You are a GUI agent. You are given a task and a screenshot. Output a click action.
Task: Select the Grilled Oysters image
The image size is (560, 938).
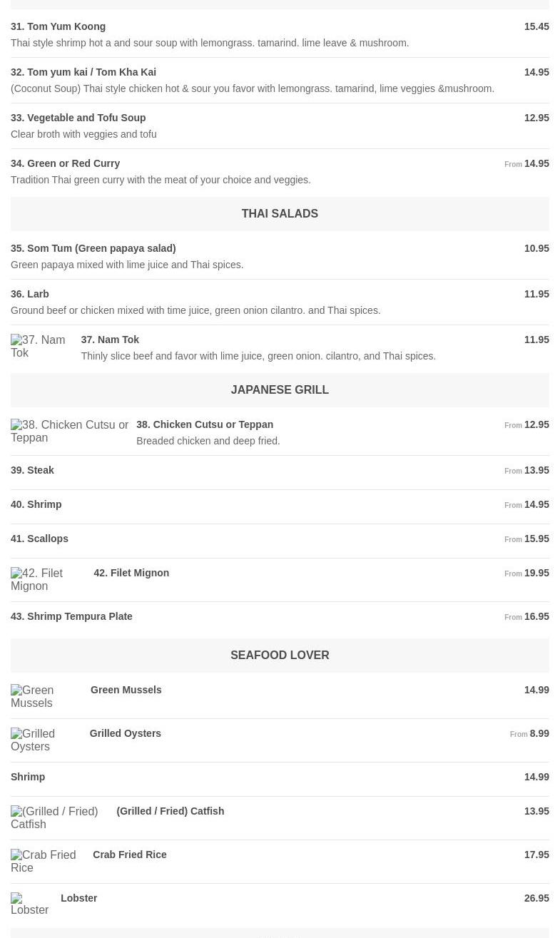point(46,740)
